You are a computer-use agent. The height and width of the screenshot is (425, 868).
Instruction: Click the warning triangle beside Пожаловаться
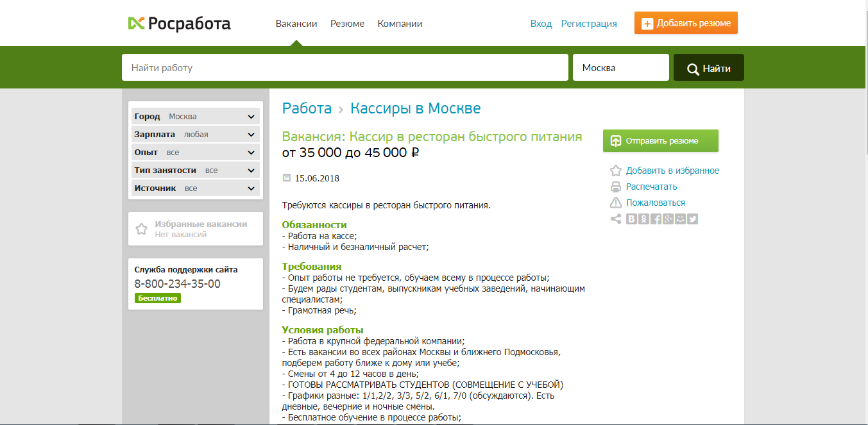(615, 202)
